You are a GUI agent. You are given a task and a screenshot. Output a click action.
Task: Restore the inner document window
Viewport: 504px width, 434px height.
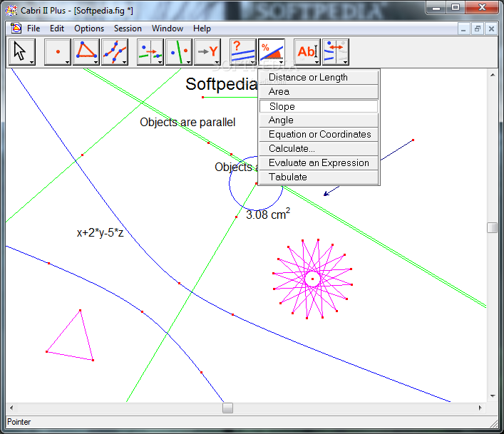(478, 29)
